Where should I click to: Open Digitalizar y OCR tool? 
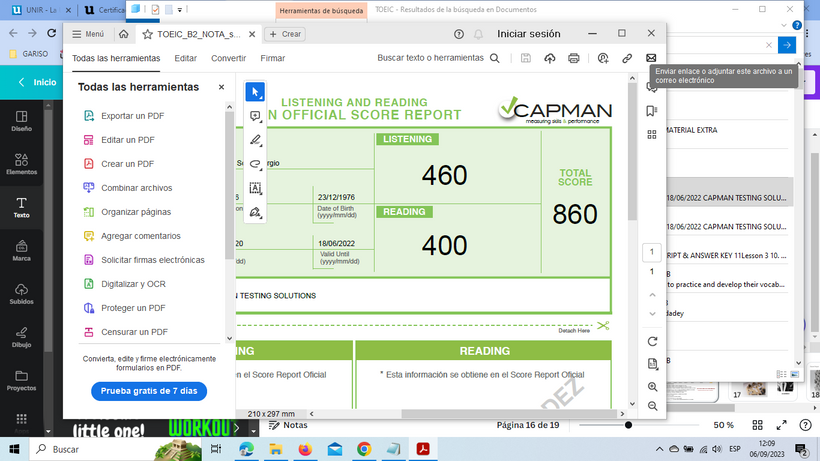coord(133,284)
